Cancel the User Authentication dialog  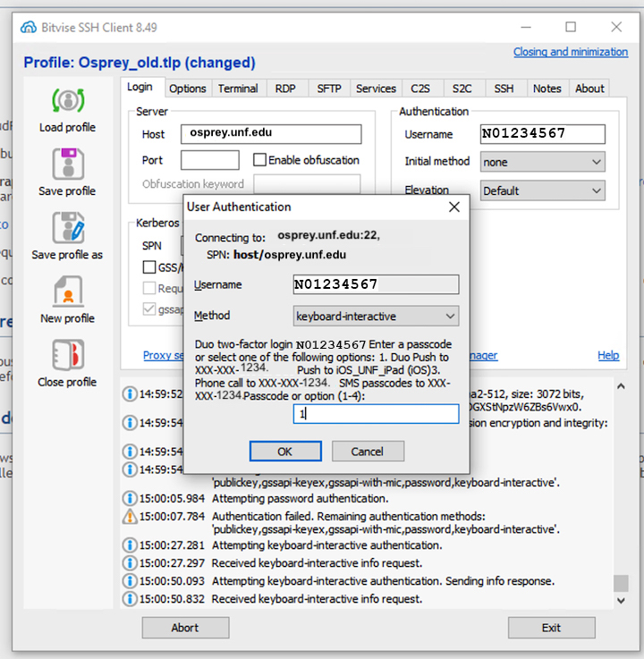pos(368,452)
